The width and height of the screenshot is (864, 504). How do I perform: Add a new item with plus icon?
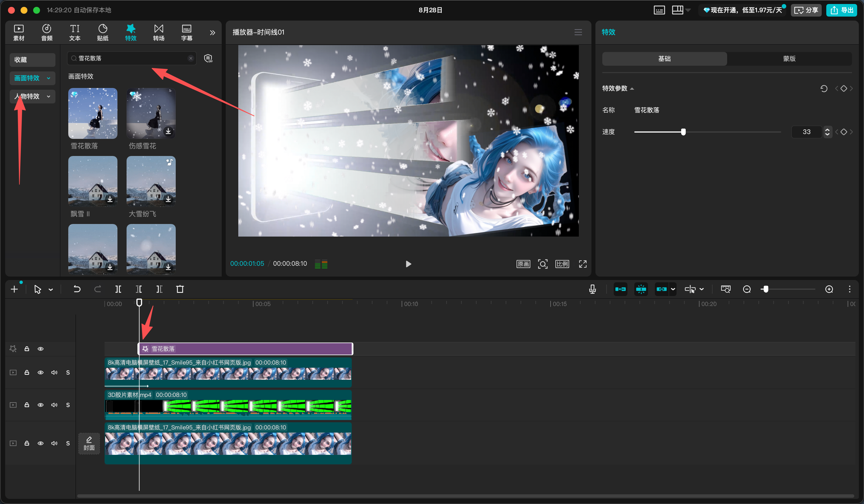[14, 289]
